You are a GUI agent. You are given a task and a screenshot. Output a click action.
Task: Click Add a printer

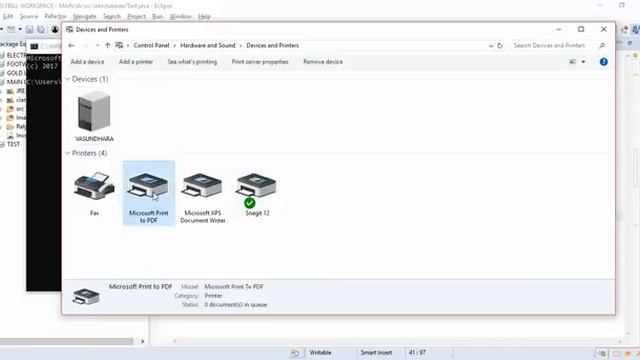point(136,62)
